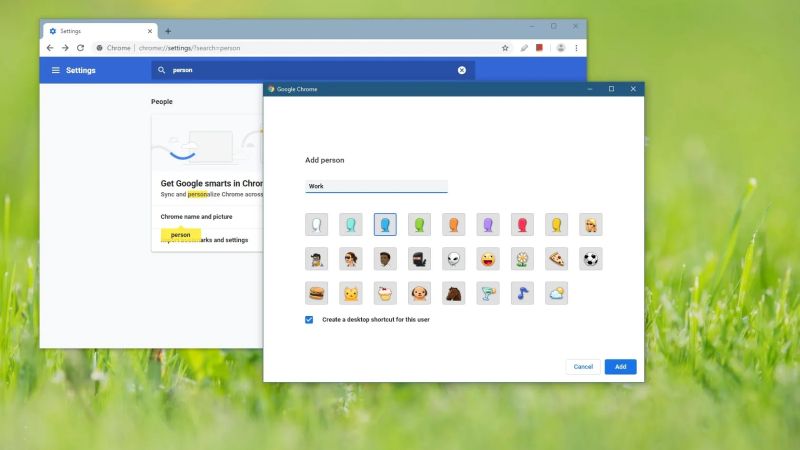Open Chrome name and picture setting
Screen dimensions: 800x450
pyautogui.click(x=196, y=217)
